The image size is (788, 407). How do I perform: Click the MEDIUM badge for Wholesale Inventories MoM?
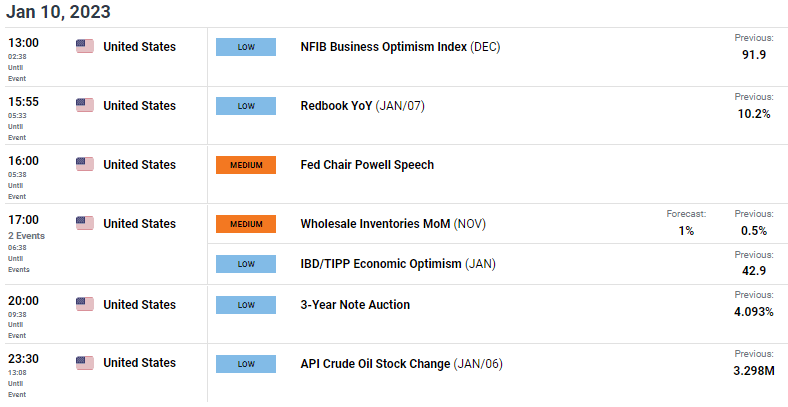pyautogui.click(x=246, y=224)
